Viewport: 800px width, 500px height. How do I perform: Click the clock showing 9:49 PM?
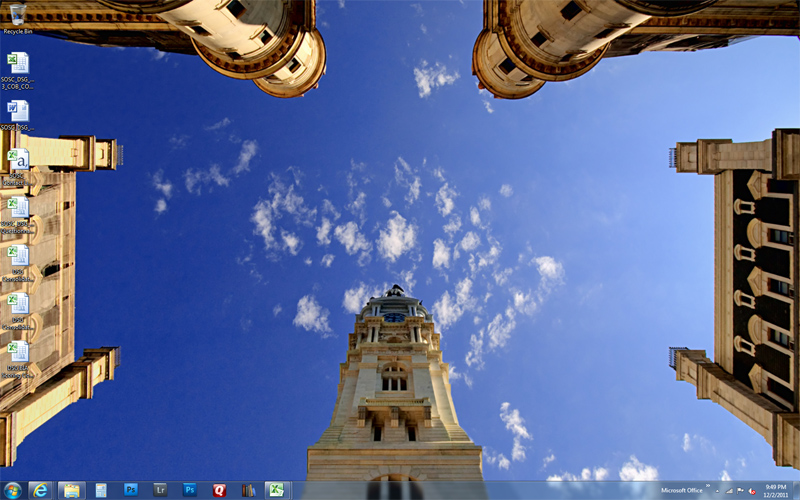[x=778, y=490]
